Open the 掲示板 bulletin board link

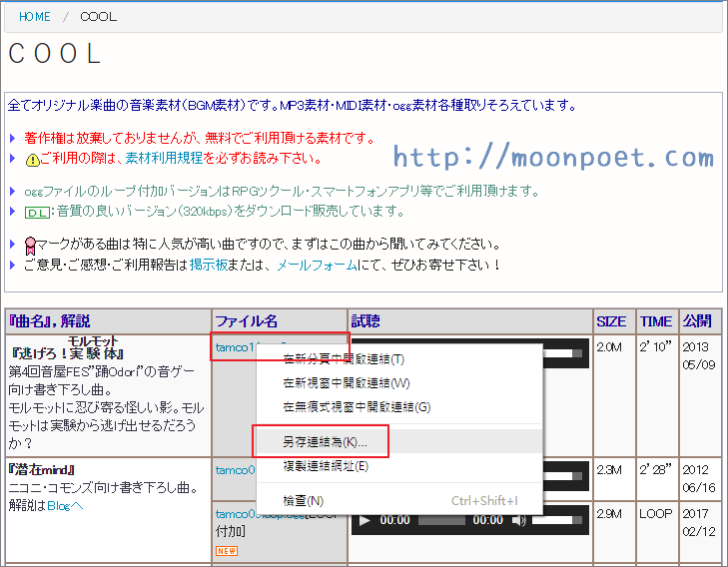tap(210, 265)
